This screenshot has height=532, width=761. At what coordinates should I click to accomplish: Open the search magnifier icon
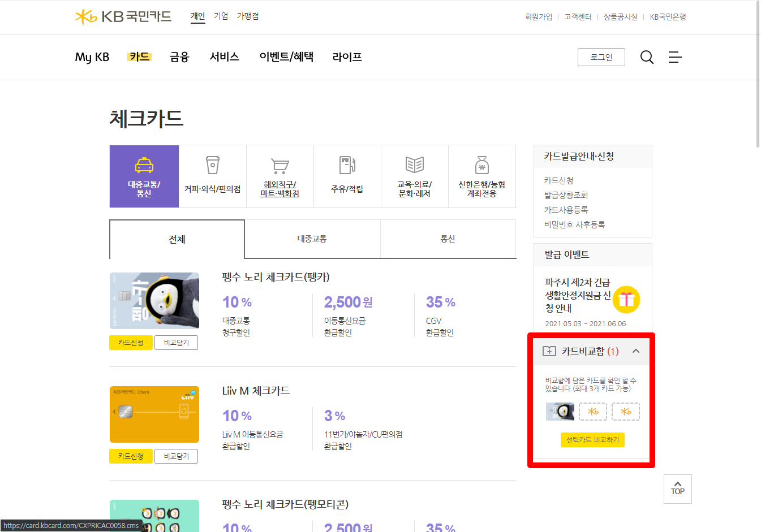point(647,57)
